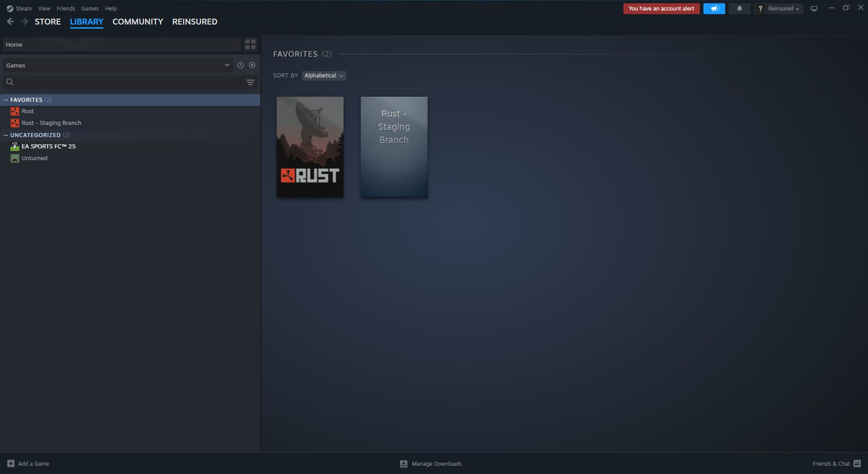Select Unturned in the sidebar list

(35, 158)
